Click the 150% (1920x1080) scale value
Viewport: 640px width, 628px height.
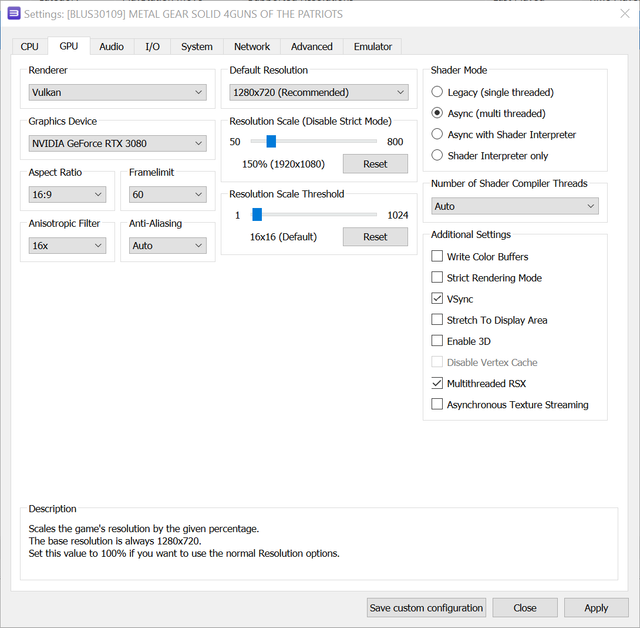283,164
